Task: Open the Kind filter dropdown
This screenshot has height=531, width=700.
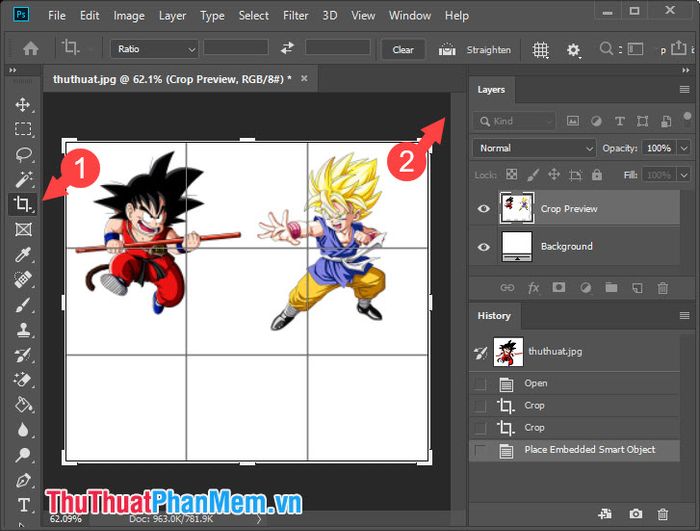Action: pos(514,121)
